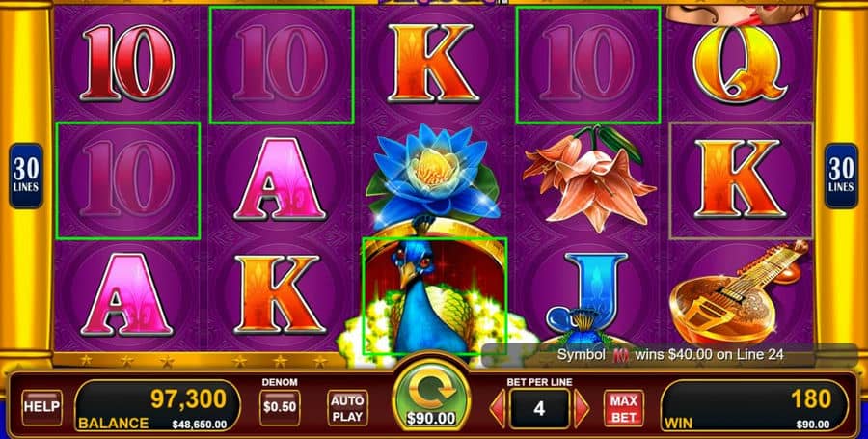
Task: Increase bet per line with right arrow
Action: pyautogui.click(x=582, y=408)
